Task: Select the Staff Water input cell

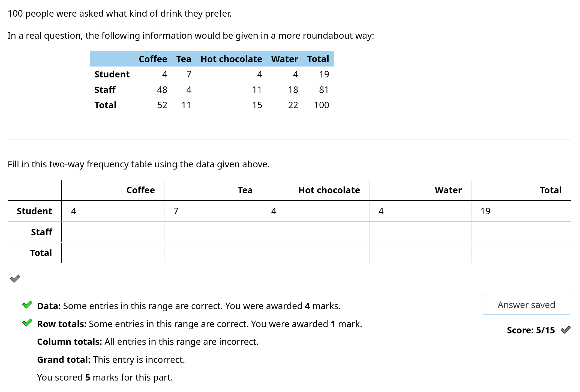Action: pyautogui.click(x=420, y=232)
